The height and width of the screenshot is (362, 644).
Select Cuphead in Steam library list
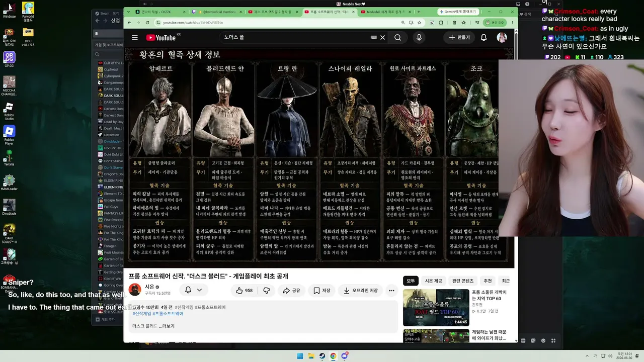coord(111,69)
